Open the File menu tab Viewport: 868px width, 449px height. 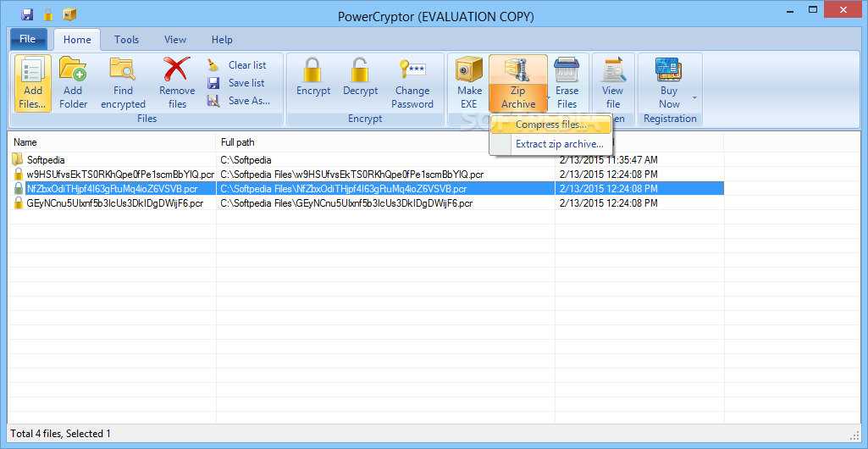click(28, 39)
